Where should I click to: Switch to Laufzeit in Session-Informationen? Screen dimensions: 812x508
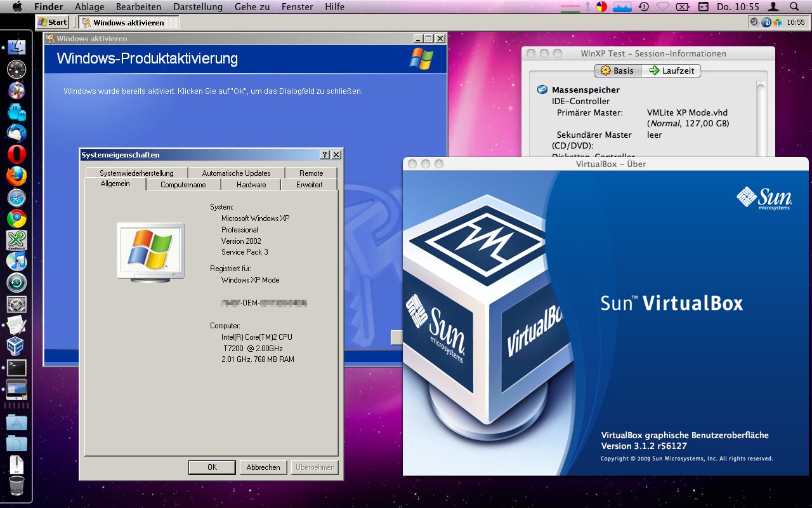pyautogui.click(x=671, y=70)
